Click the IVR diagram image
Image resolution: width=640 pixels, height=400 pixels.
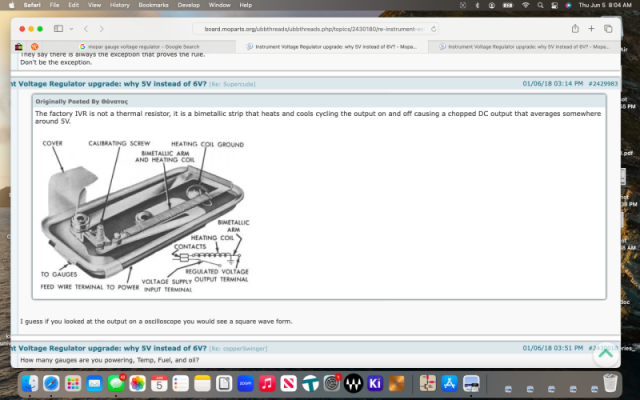coord(145,216)
